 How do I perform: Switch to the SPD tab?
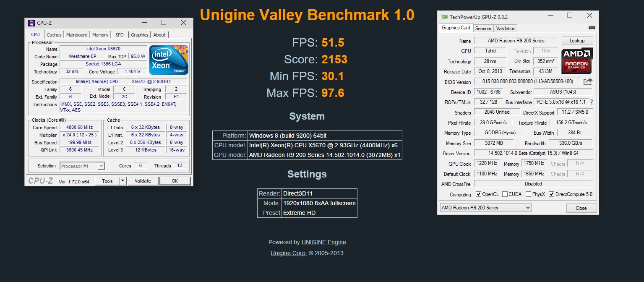point(120,35)
